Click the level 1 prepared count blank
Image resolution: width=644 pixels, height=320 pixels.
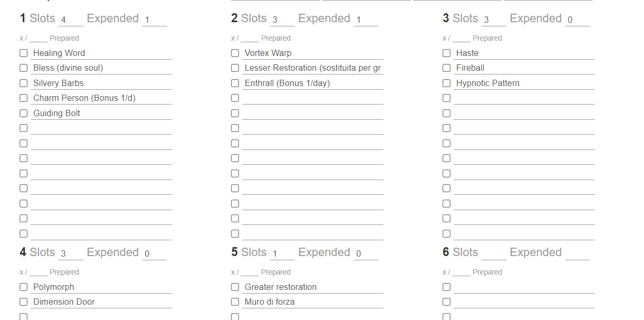(x=38, y=39)
